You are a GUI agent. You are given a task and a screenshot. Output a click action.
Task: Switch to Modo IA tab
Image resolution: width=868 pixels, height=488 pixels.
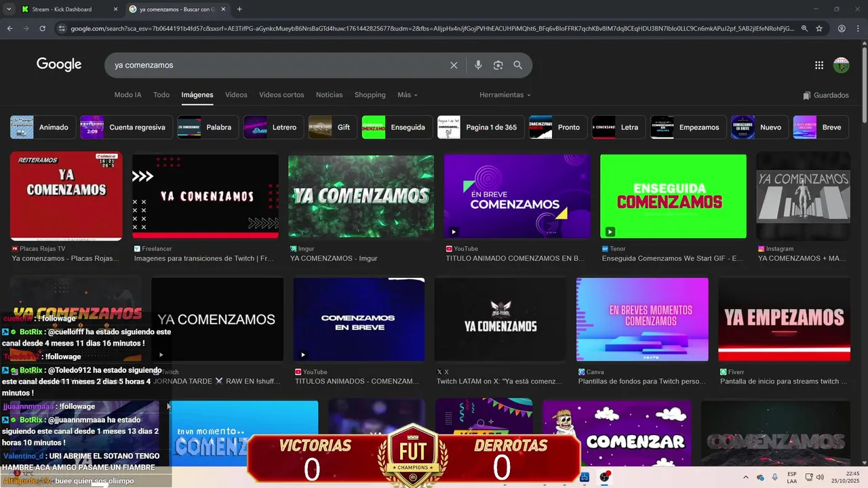coord(127,95)
